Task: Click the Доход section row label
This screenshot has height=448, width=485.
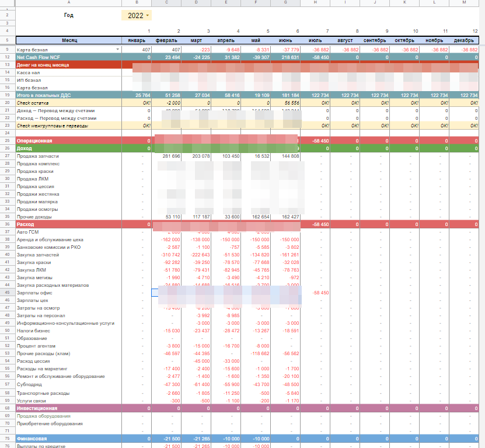Action: pos(25,148)
